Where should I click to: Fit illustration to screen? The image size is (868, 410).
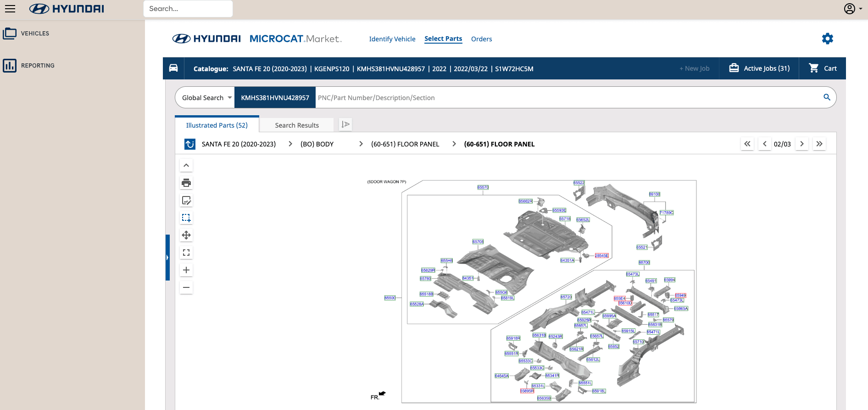[x=186, y=253]
